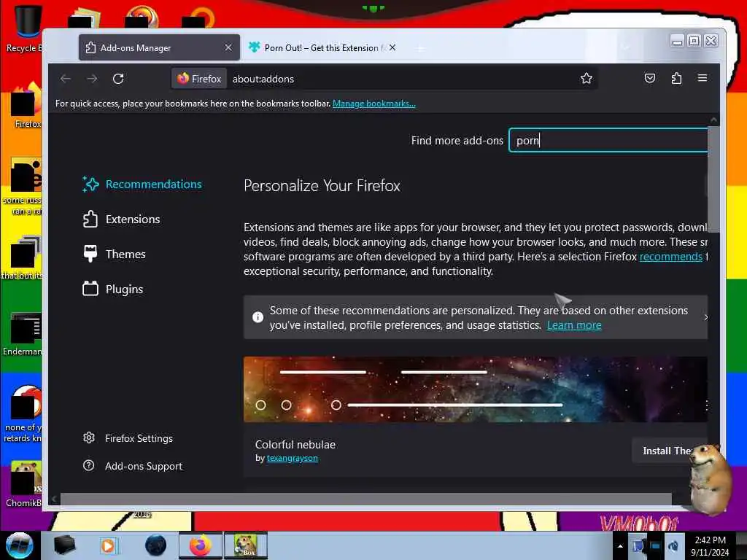This screenshot has height=560, width=747.
Task: Click the browser forward arrow
Action: (x=92, y=79)
